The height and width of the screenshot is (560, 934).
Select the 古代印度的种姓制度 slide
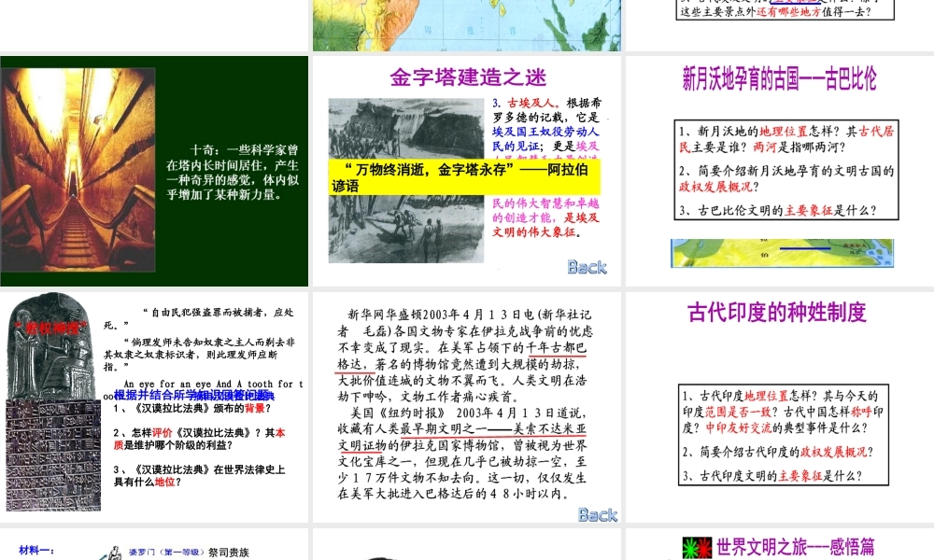click(780, 406)
